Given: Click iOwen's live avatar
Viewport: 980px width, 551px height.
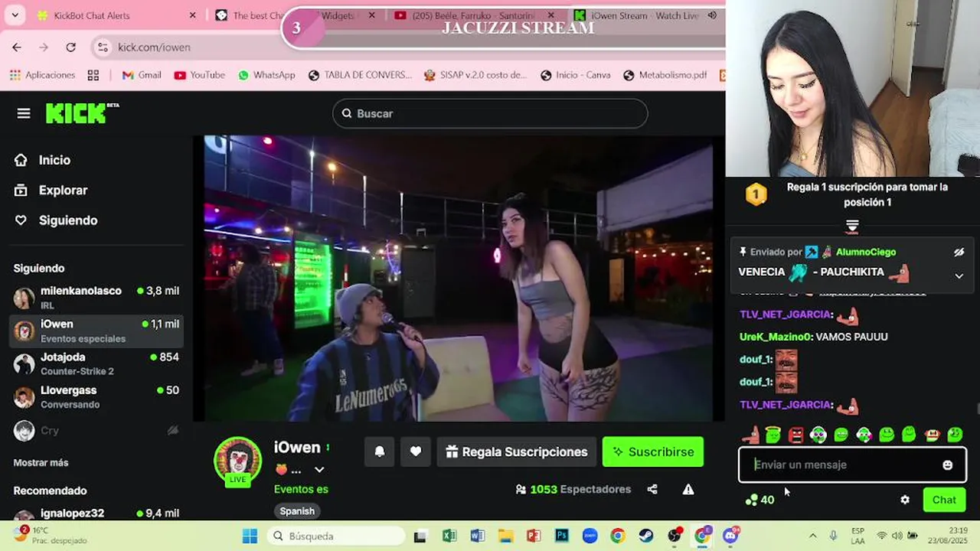Looking at the screenshot, I should [237, 461].
